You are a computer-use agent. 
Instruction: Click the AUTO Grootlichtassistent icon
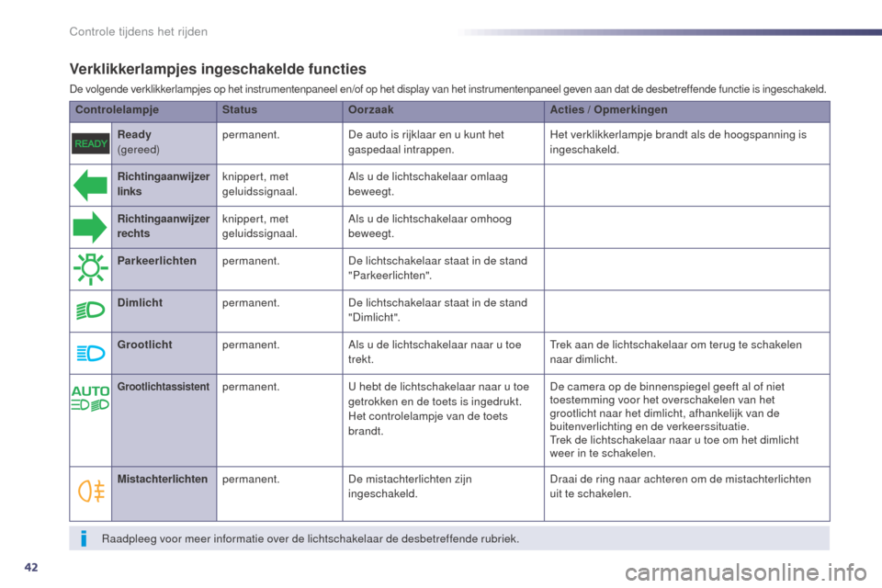(x=91, y=398)
